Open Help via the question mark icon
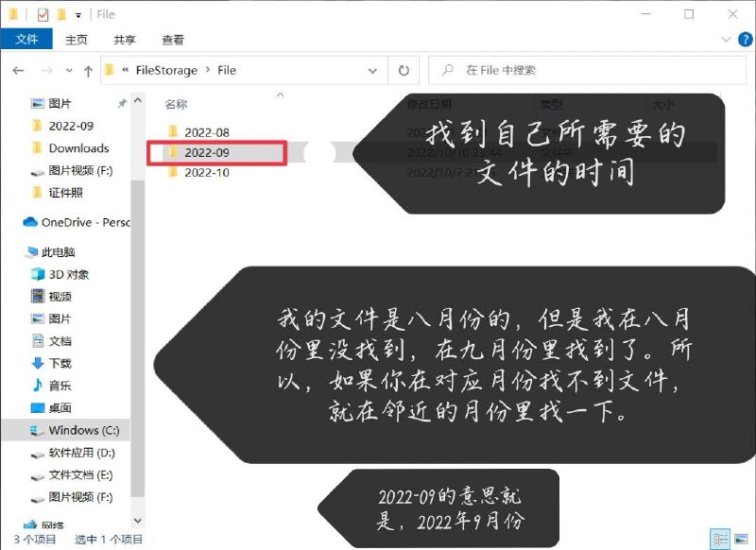 pyautogui.click(x=747, y=42)
